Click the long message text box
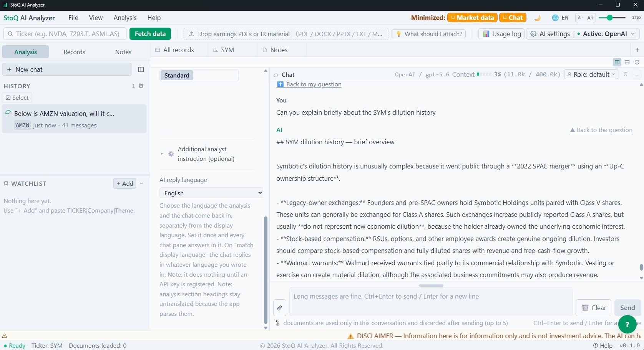This screenshot has width=644, height=350. point(431,302)
